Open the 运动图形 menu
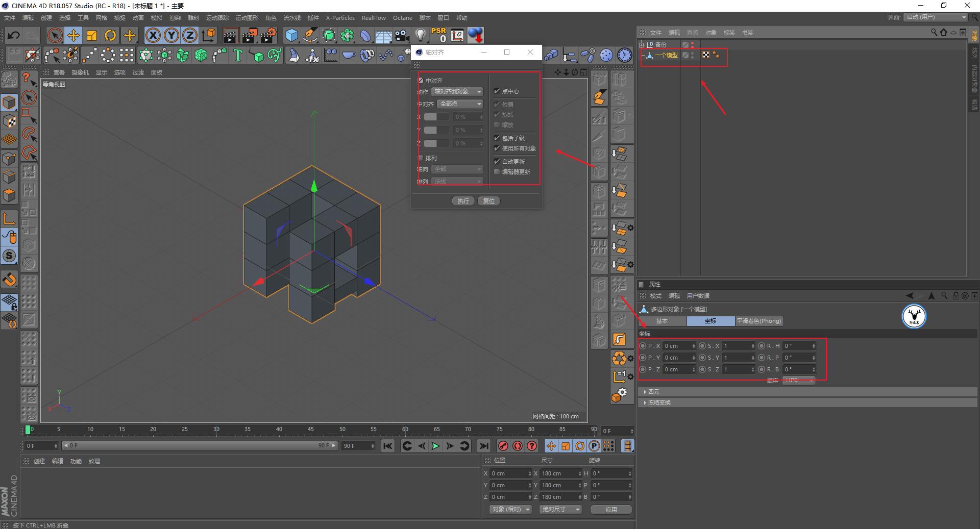The height and width of the screenshot is (529, 980). click(x=247, y=18)
